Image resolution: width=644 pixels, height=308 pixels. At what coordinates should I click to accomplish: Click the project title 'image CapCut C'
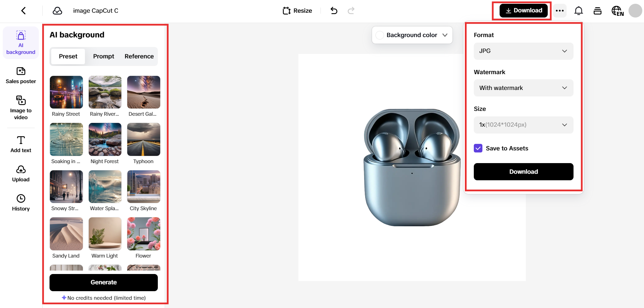point(96,11)
